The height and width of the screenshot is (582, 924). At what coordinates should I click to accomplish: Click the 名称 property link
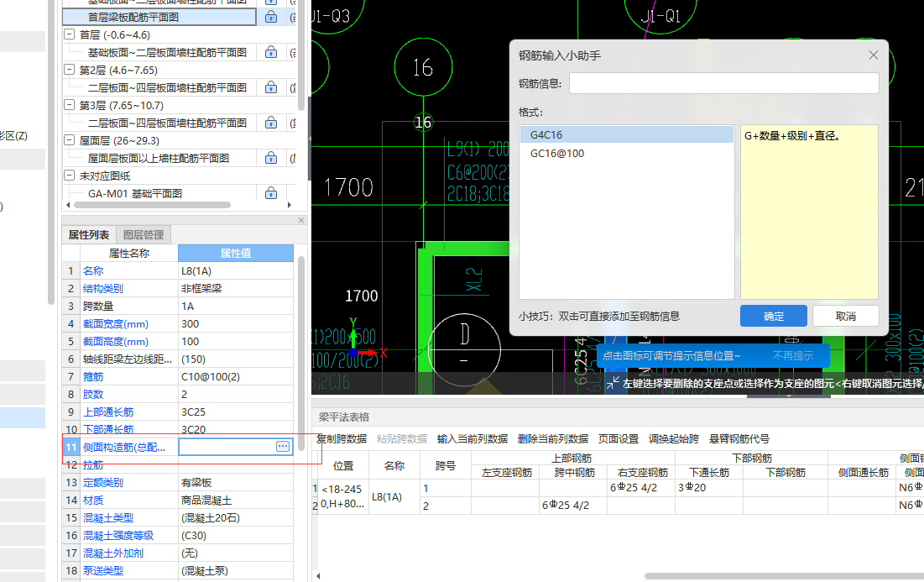pyautogui.click(x=93, y=270)
